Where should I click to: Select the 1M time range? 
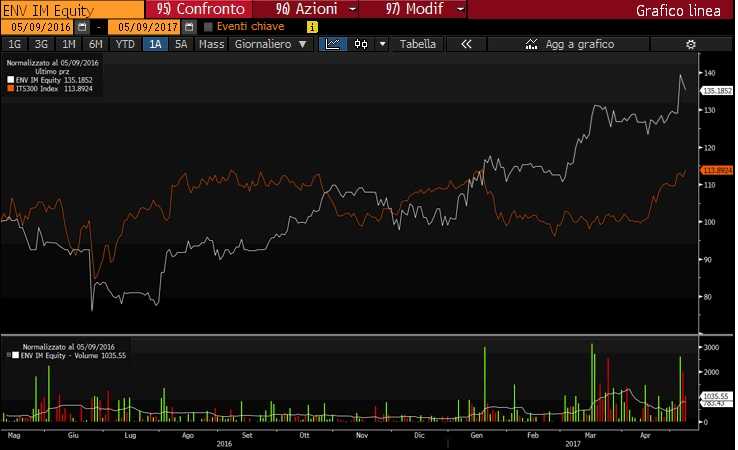tap(69, 44)
